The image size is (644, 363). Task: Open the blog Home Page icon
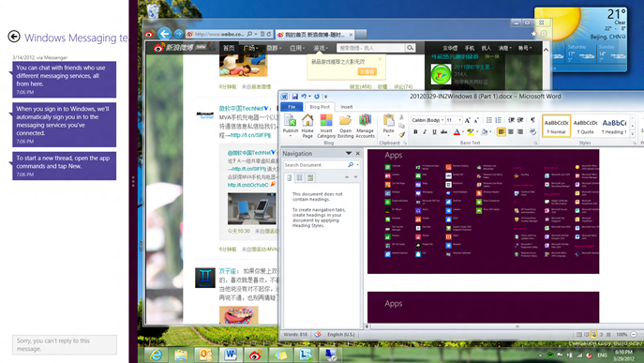click(x=307, y=126)
